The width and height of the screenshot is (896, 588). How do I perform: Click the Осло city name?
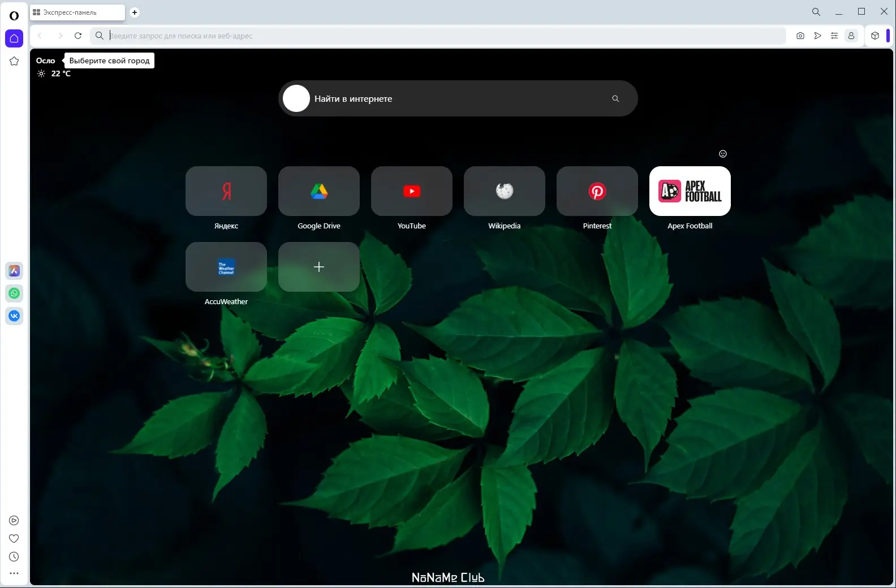click(46, 60)
